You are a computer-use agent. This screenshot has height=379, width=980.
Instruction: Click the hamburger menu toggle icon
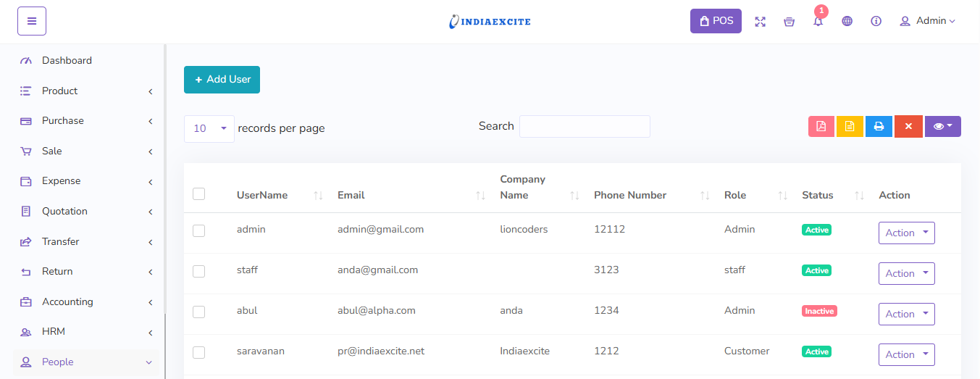(x=32, y=21)
